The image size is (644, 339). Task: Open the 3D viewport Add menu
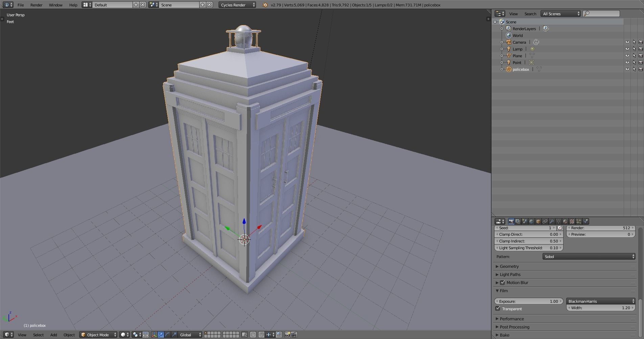tap(53, 335)
